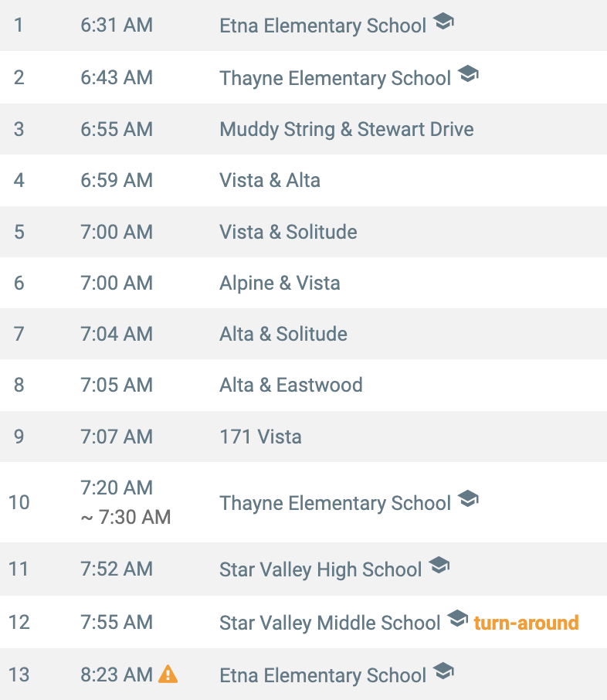Click the orange turn-around label
Viewport: 607px width, 700px height.
[x=526, y=623]
